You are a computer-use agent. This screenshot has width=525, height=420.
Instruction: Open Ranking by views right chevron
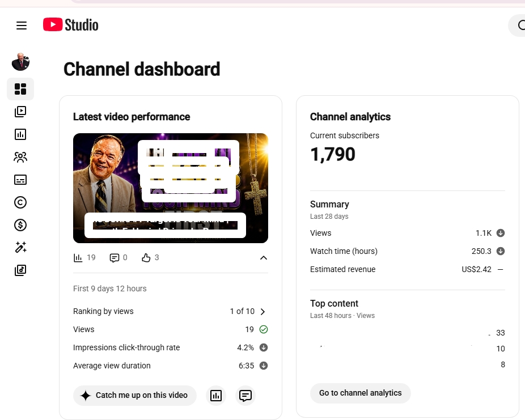(x=263, y=312)
